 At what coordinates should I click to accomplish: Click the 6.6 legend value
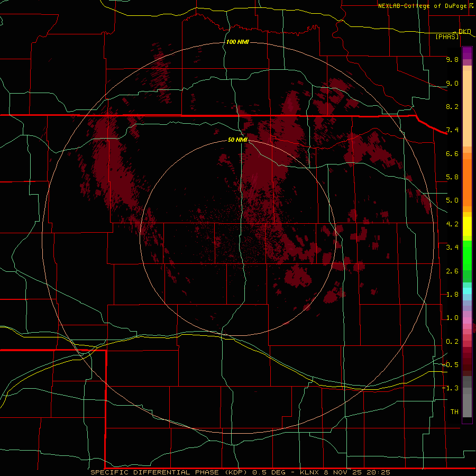(452, 153)
